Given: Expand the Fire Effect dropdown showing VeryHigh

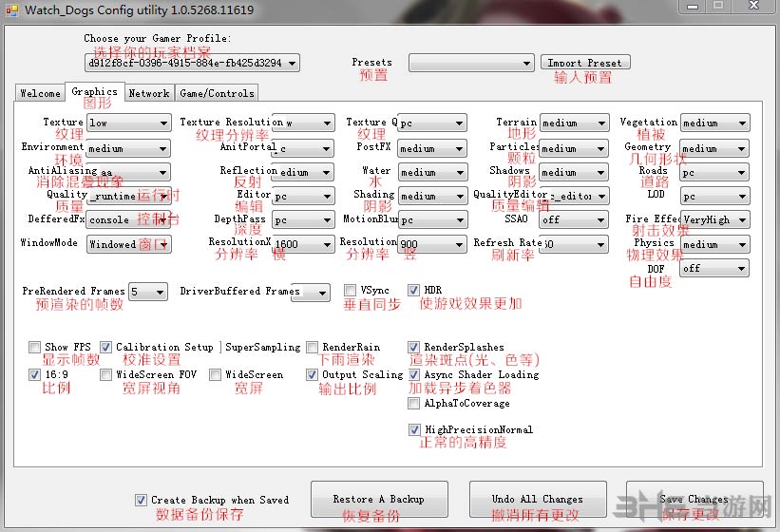Looking at the screenshot, I should [x=714, y=219].
